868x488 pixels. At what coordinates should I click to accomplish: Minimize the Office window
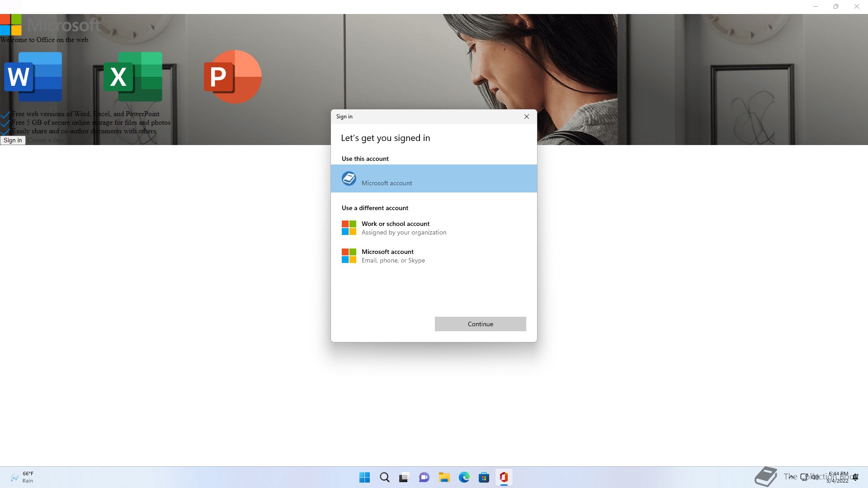pos(815,7)
